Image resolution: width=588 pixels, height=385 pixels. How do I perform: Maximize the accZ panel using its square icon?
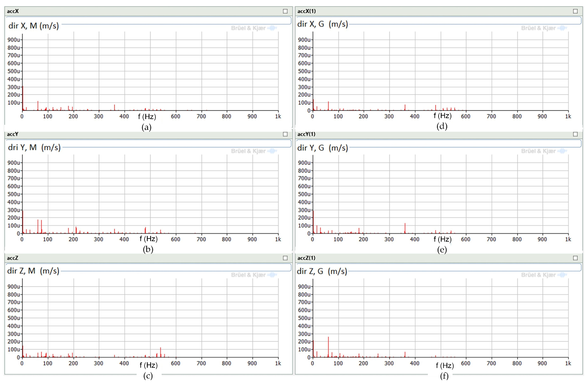coord(285,258)
